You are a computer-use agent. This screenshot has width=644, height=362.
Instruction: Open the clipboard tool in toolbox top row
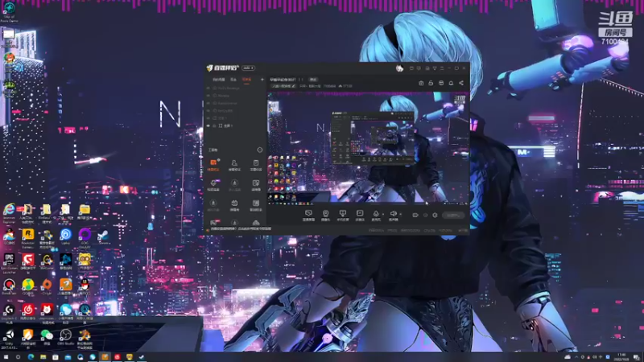click(x=256, y=165)
